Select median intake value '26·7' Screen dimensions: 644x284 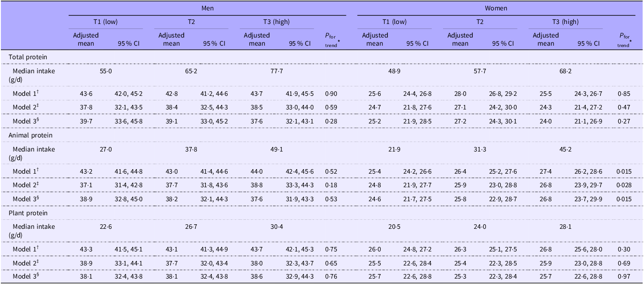coord(190,227)
